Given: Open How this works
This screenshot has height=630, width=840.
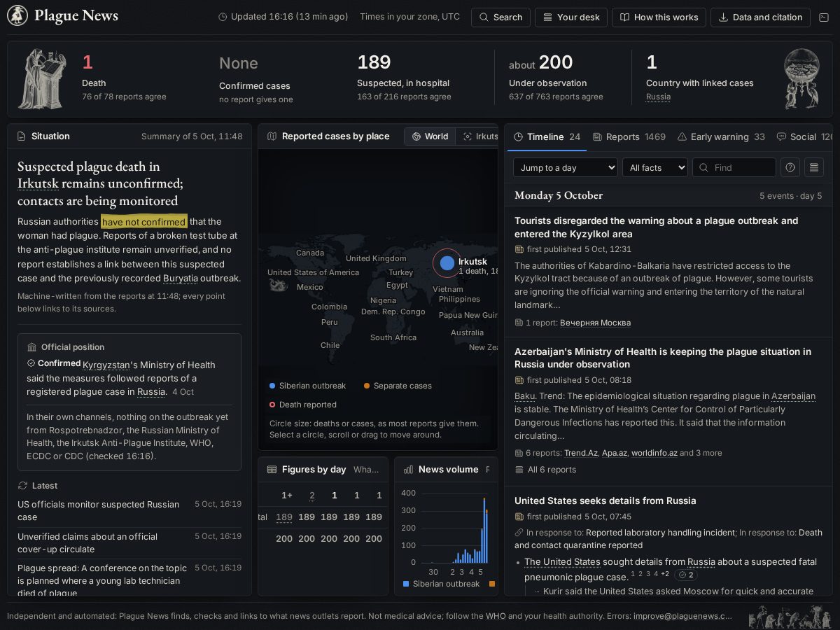Looking at the screenshot, I should [659, 17].
